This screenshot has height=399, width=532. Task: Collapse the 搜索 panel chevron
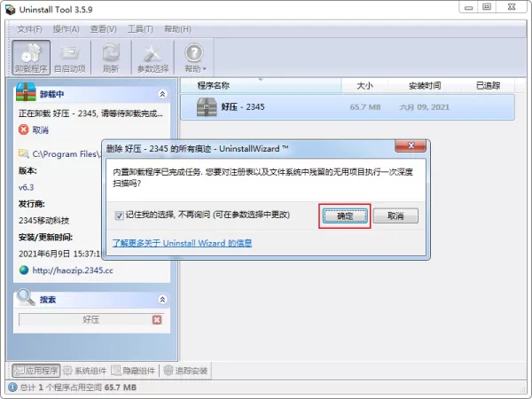point(162,300)
